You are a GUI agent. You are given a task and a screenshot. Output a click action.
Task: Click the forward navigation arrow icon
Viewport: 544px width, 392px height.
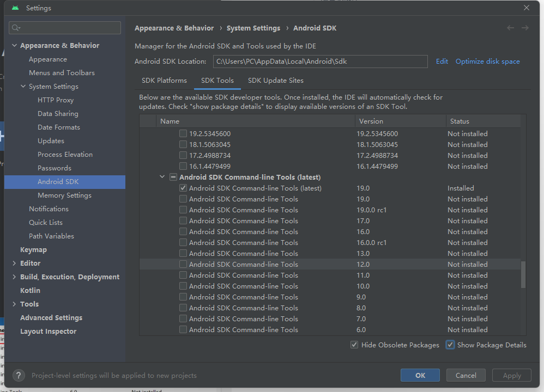coord(525,28)
